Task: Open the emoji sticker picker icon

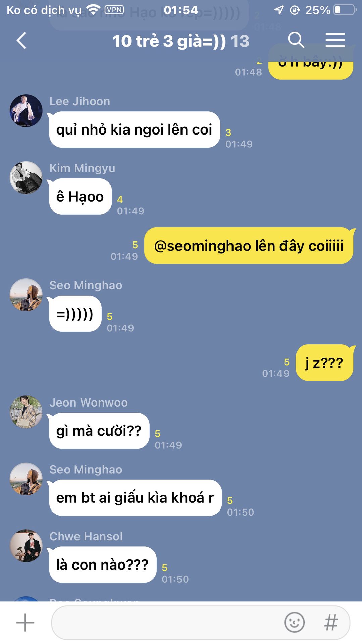Action: 294,623
